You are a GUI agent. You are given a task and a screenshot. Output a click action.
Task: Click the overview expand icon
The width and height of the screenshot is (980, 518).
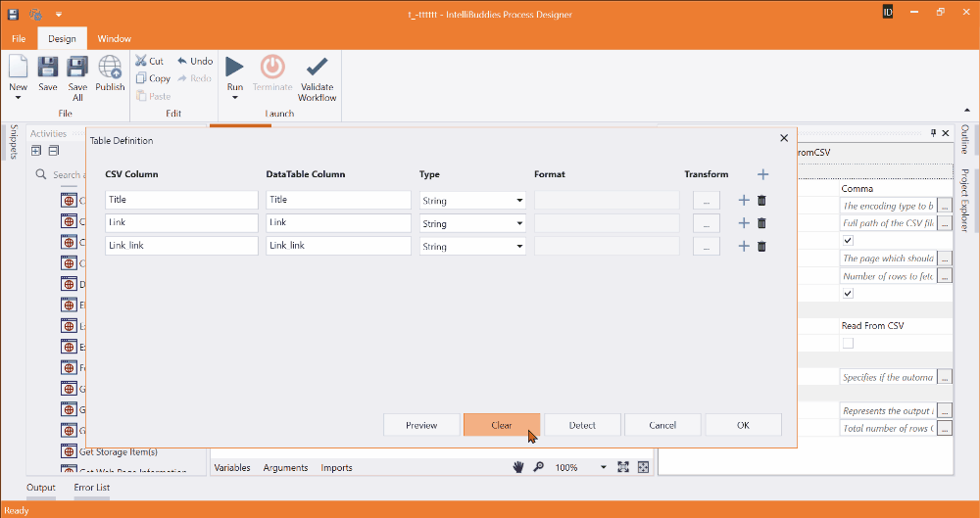[643, 467]
